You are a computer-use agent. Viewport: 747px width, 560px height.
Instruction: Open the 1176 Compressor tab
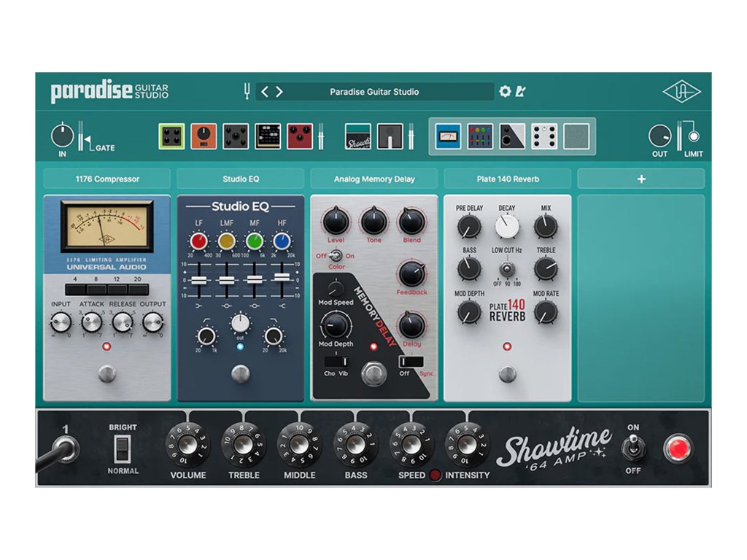tap(107, 179)
